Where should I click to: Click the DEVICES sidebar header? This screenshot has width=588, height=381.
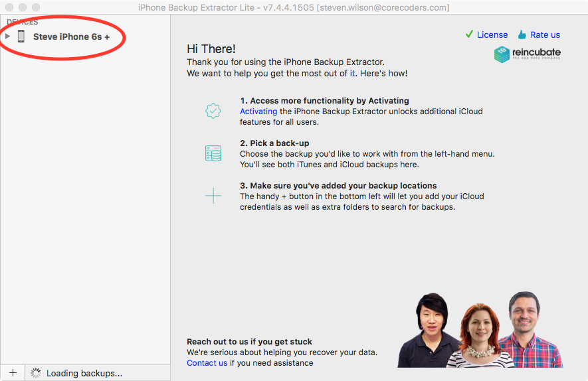(22, 22)
